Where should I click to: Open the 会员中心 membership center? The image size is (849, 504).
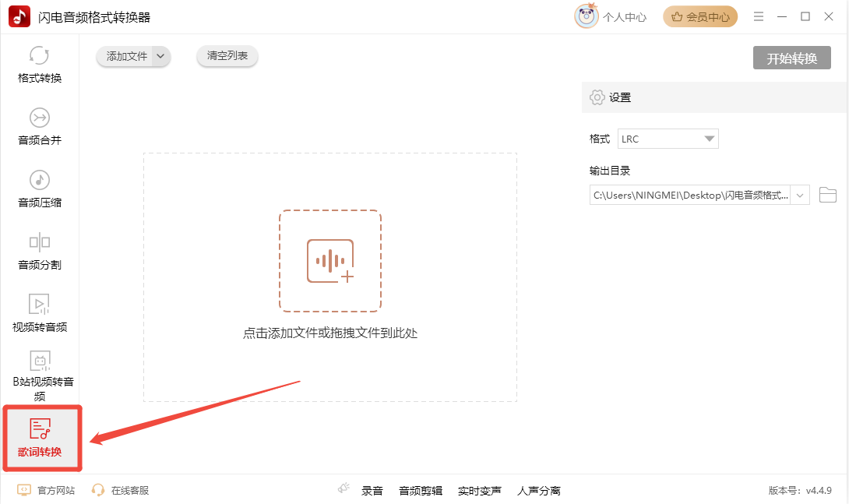[x=700, y=16]
